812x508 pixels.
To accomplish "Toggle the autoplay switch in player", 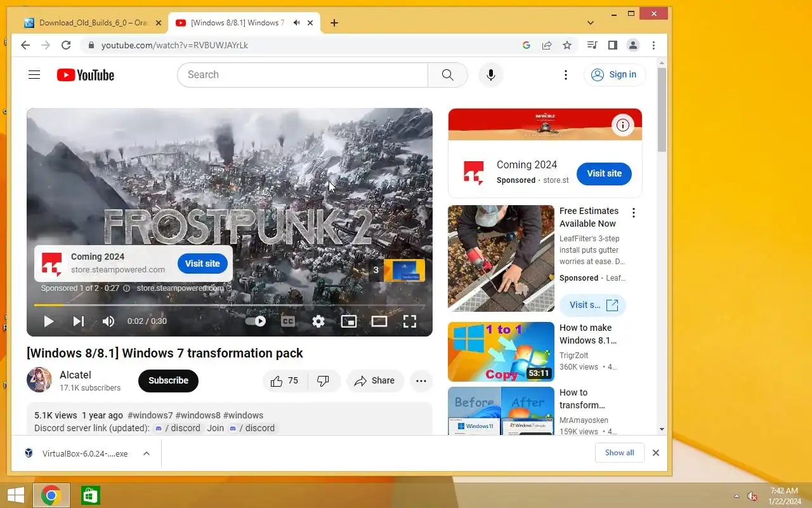I will [x=256, y=321].
